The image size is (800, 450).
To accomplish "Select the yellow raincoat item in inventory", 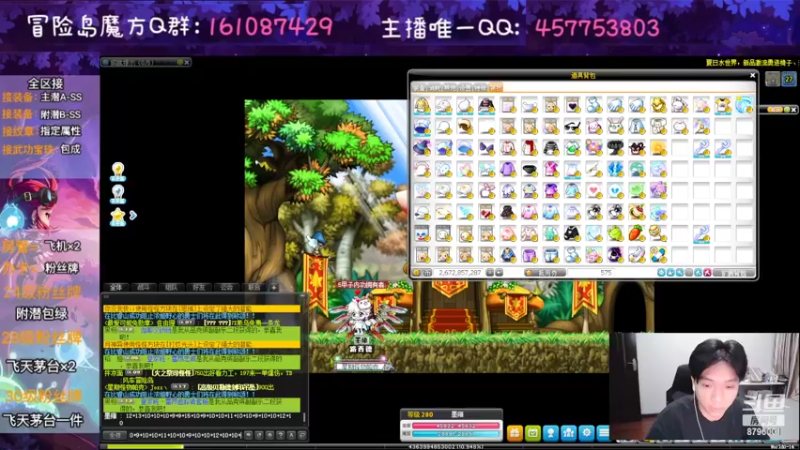I will point(422,105).
